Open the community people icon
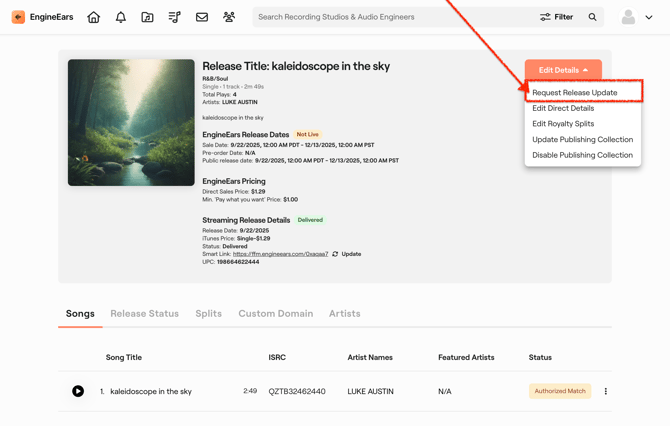Screen dimensions: 670x426 pyautogui.click(x=229, y=17)
